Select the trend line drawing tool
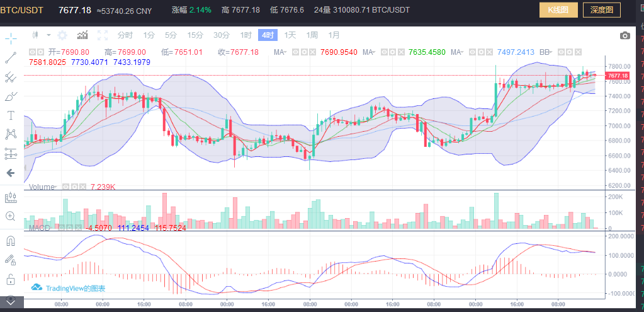The width and height of the screenshot is (644, 312). (x=11, y=58)
